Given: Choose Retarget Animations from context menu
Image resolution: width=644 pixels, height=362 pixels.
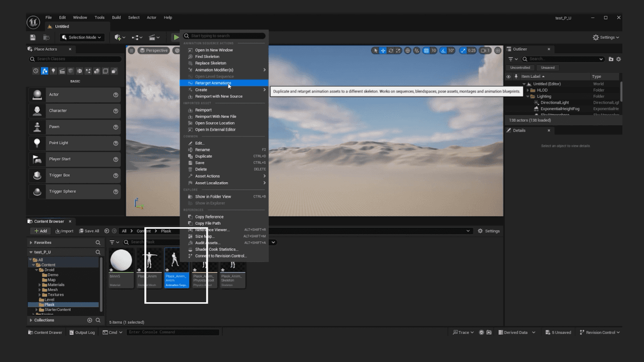Looking at the screenshot, I should 213,83.
